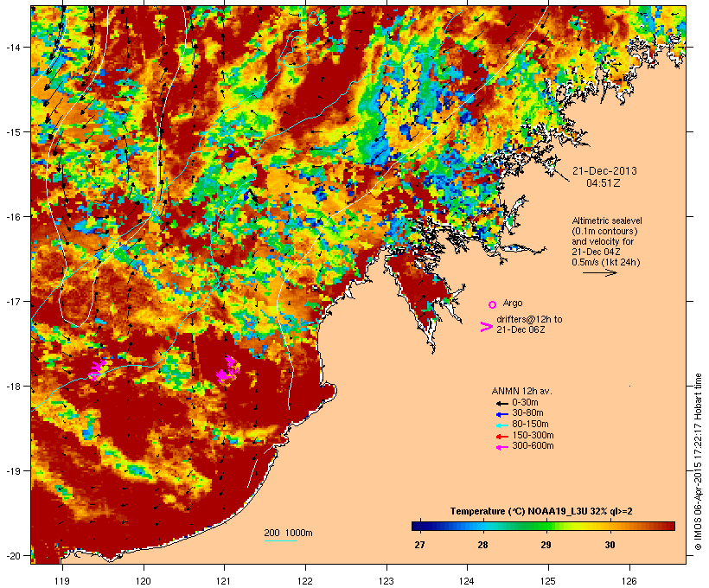Click the colorbar tick label 27
Image resolution: width=709 pixels, height=588 pixels.
tap(419, 545)
